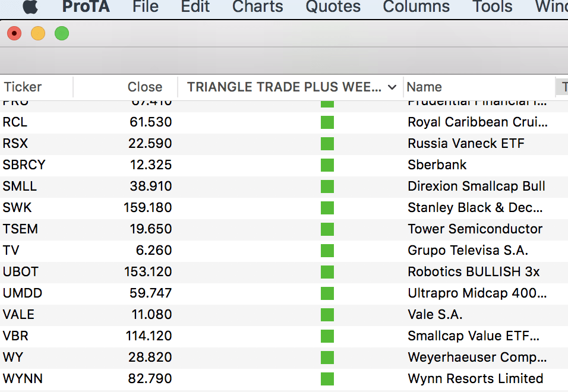
Task: Select the SBRCY ticker row
Action: pyautogui.click(x=24, y=165)
